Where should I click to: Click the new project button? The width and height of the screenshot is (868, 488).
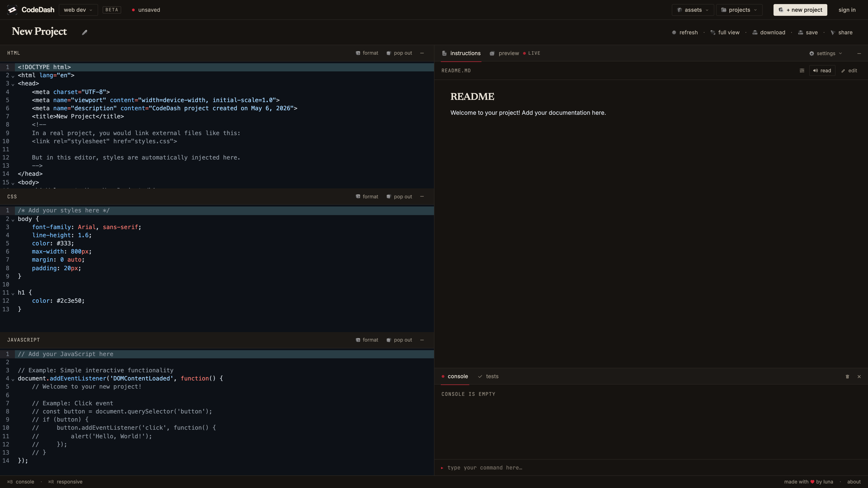(800, 10)
